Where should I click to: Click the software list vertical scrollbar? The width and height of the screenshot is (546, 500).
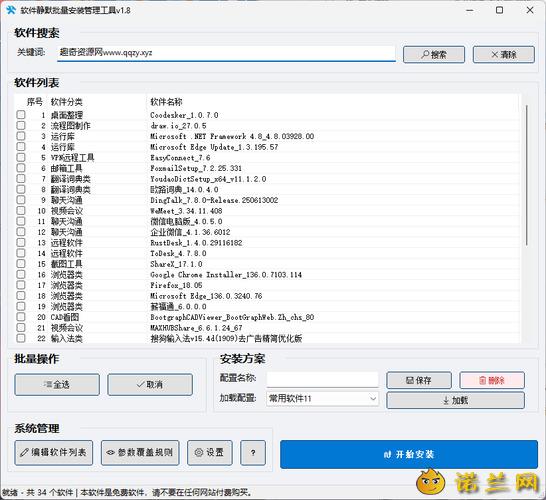pyautogui.click(x=527, y=175)
